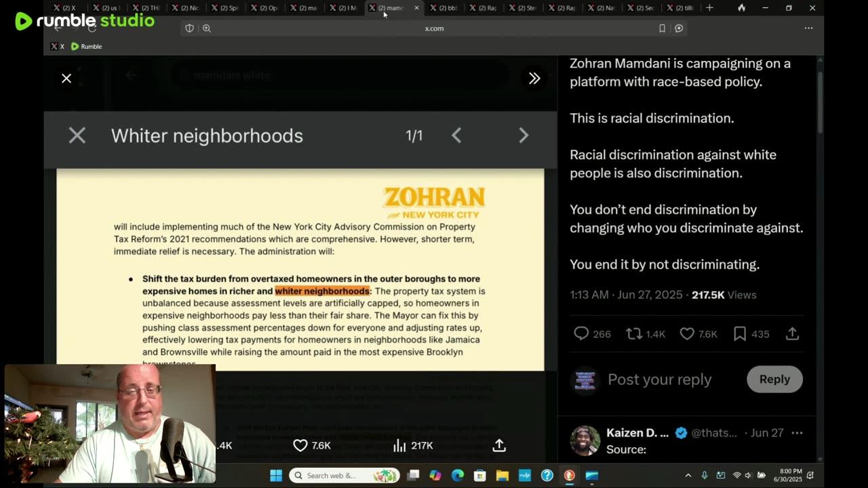Open the reply comment icon showing 266
The image size is (868, 488).
581,333
